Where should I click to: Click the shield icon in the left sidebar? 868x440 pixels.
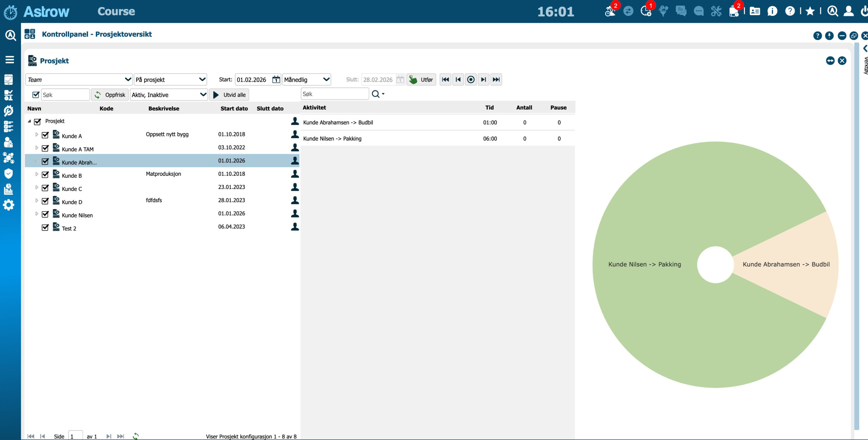(8, 174)
